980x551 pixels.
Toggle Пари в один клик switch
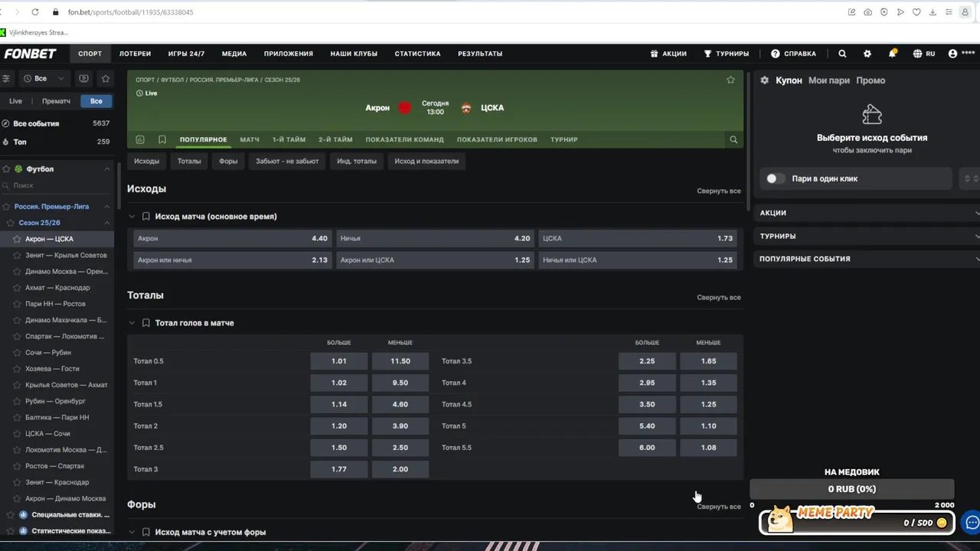click(x=775, y=178)
